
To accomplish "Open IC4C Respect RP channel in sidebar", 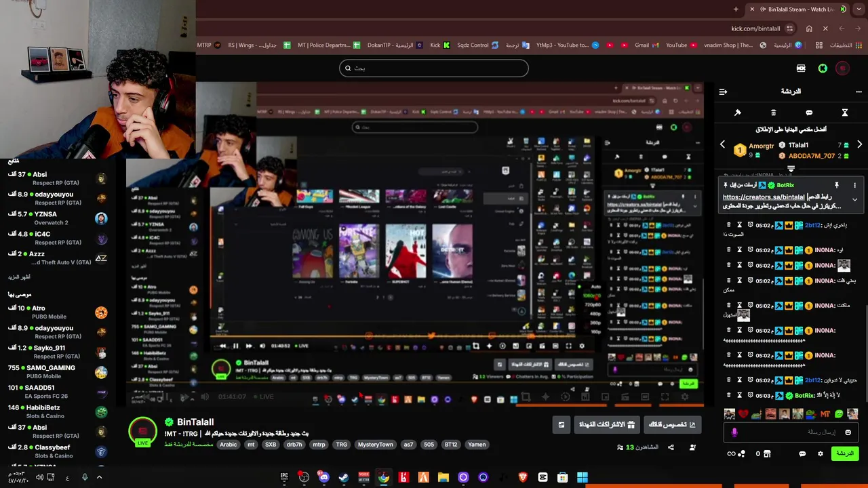I will (58, 238).
